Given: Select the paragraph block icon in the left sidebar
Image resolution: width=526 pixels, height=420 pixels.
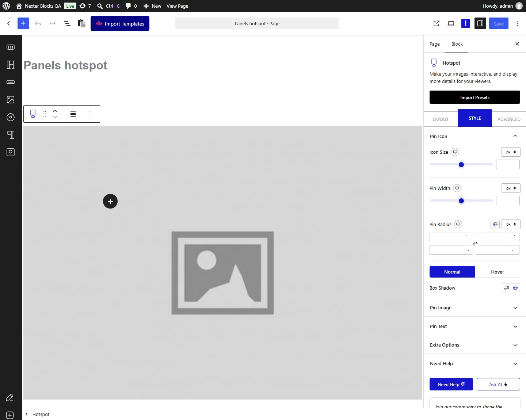Looking at the screenshot, I should 11,135.
